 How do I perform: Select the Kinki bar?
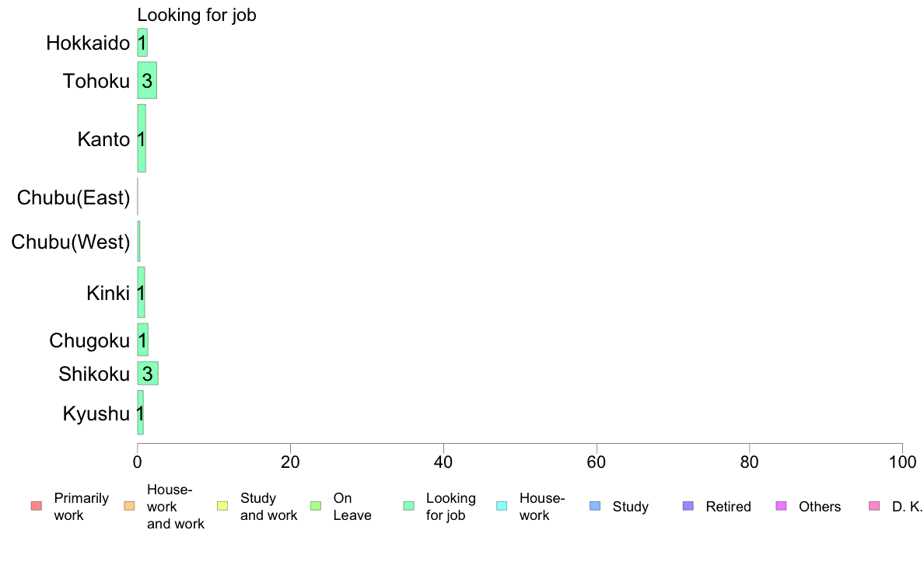coord(142,292)
